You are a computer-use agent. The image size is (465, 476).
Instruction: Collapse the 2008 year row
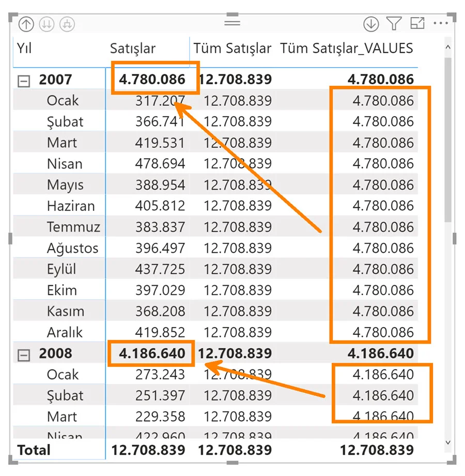tap(24, 355)
